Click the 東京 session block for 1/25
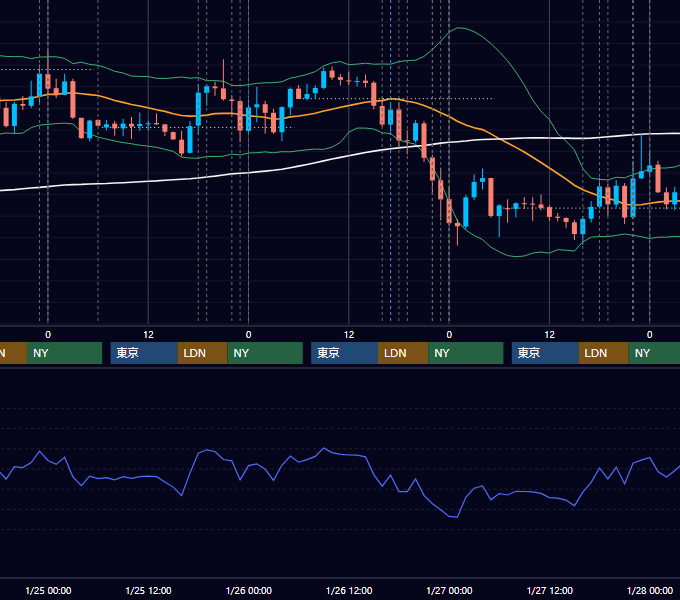680x600 pixels. [x=144, y=353]
